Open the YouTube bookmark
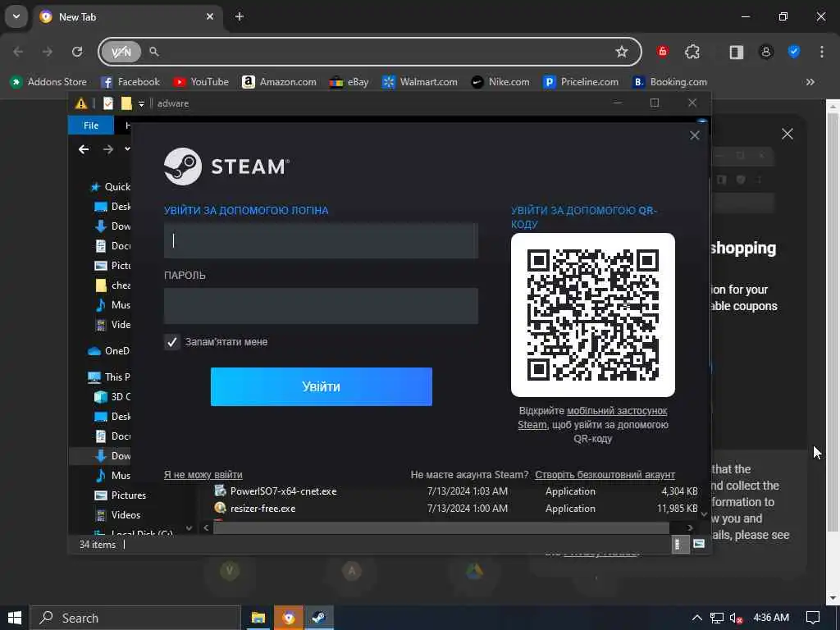The height and width of the screenshot is (630, 840). (201, 82)
